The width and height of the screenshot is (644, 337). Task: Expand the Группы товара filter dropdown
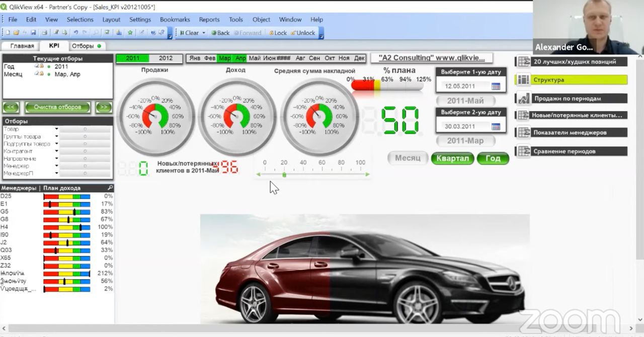point(56,137)
